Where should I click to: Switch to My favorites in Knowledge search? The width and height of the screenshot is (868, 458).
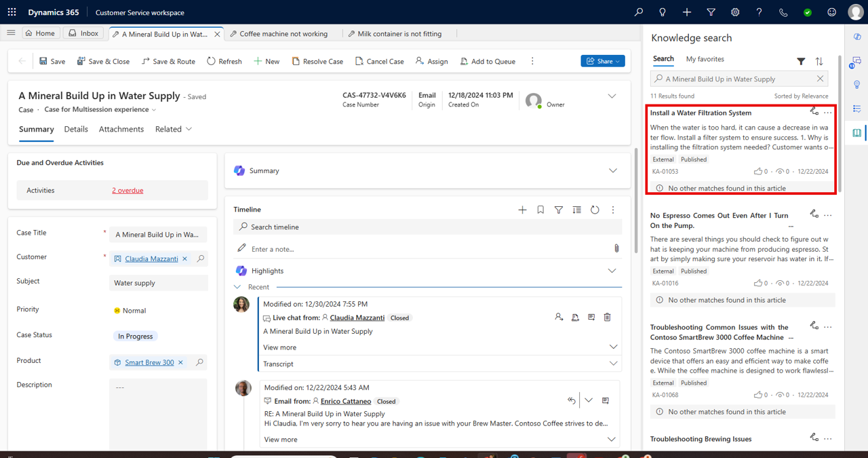[x=705, y=59]
